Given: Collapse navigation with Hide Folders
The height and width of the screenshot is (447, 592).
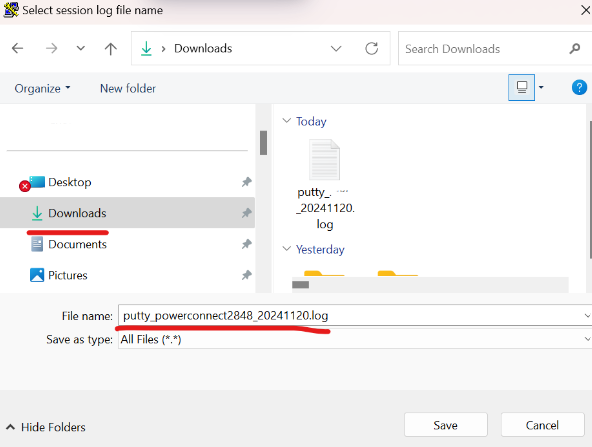Looking at the screenshot, I should pyautogui.click(x=46, y=427).
